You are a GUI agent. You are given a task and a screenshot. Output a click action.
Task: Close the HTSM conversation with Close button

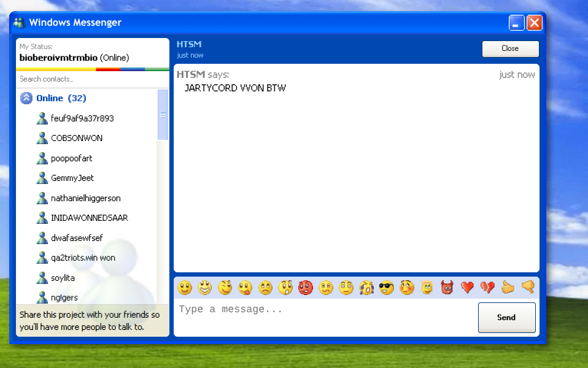[x=510, y=48]
